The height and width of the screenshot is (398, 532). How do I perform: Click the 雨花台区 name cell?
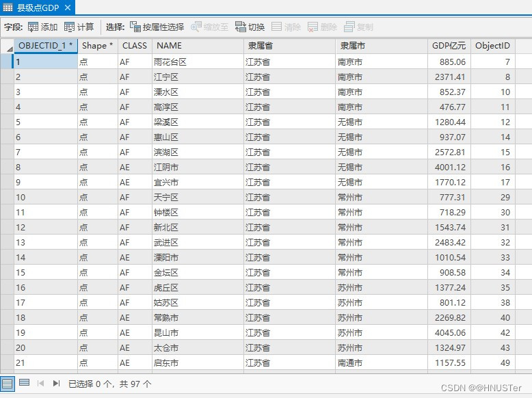point(198,62)
